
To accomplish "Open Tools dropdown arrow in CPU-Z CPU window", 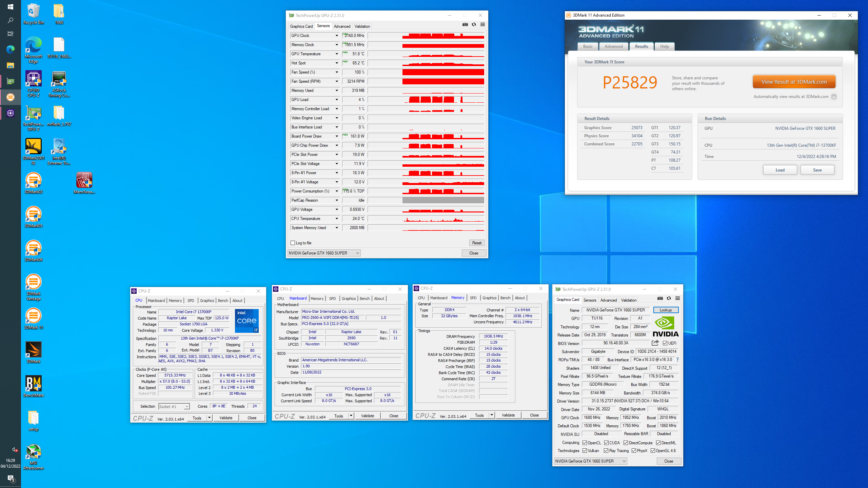I will 209,418.
